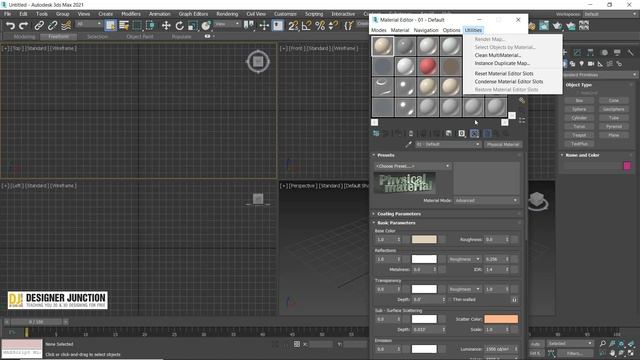This screenshot has width=640, height=360.
Task: Click the Teapot object type button
Action: (579, 135)
